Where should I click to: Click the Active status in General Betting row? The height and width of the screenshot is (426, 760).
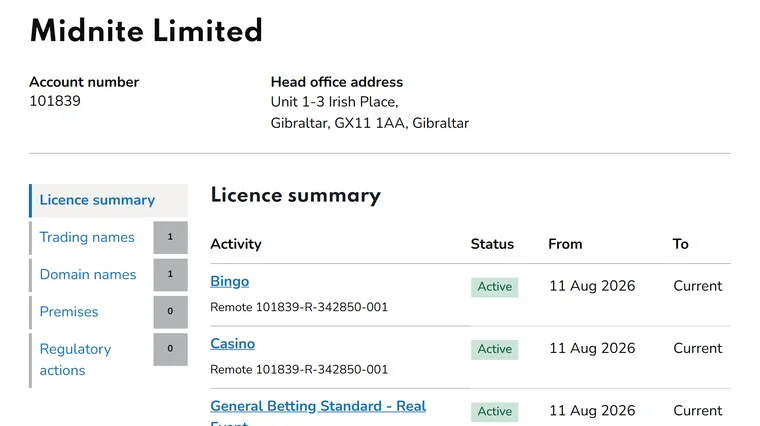[x=494, y=411]
